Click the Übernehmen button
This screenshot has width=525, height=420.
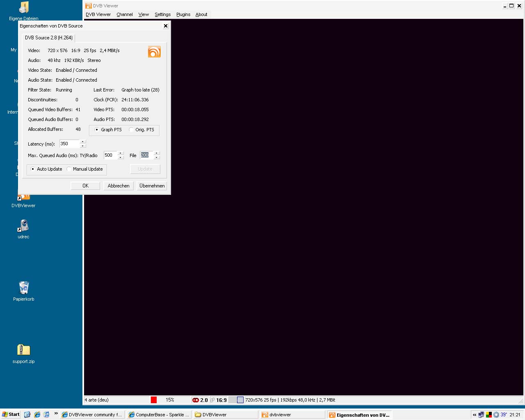152,186
